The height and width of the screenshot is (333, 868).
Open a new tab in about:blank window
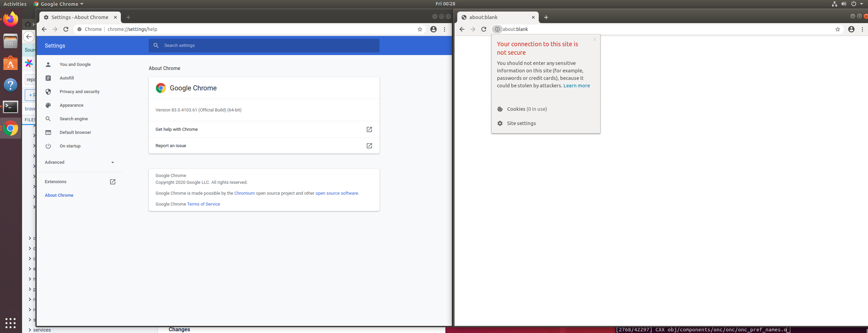(546, 17)
